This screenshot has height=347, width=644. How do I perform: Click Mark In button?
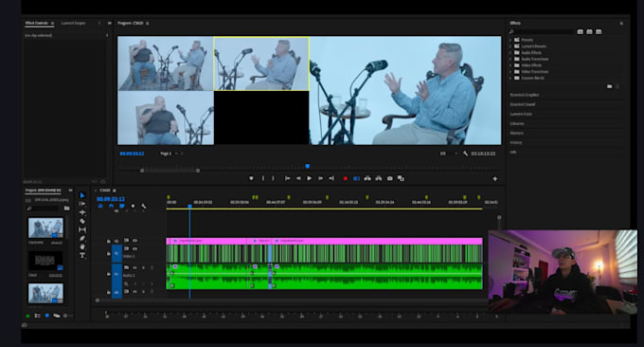click(x=263, y=178)
